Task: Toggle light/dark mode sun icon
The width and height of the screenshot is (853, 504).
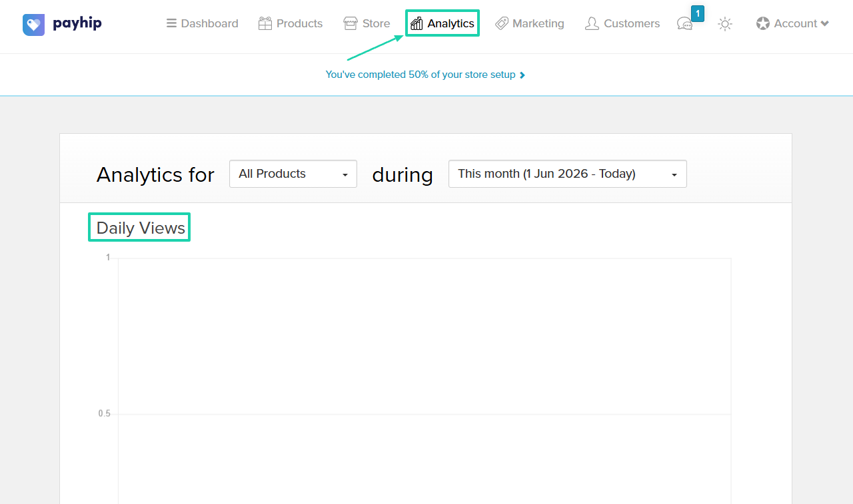Action: (725, 24)
